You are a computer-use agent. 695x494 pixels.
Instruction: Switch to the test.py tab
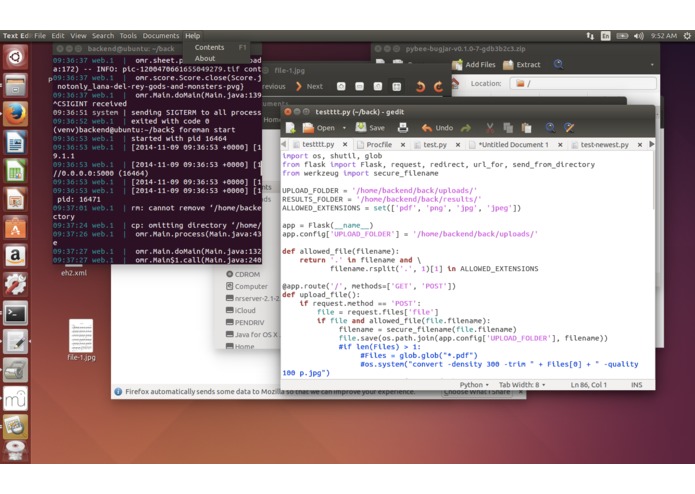pyautogui.click(x=435, y=144)
